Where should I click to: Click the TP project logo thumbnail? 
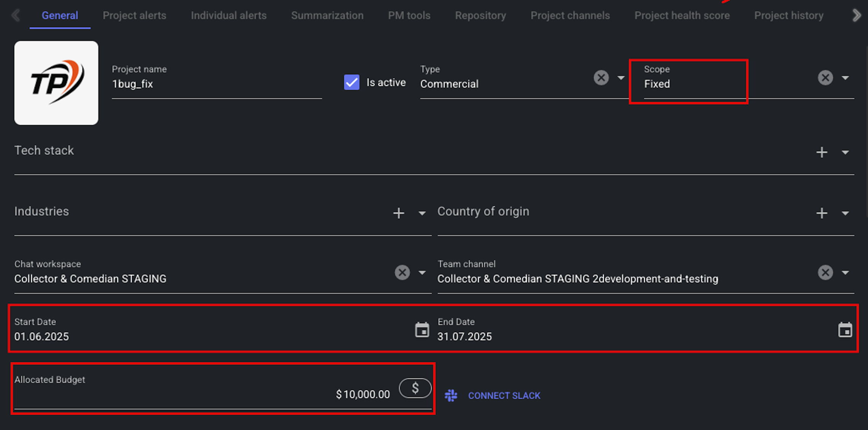[x=56, y=83]
